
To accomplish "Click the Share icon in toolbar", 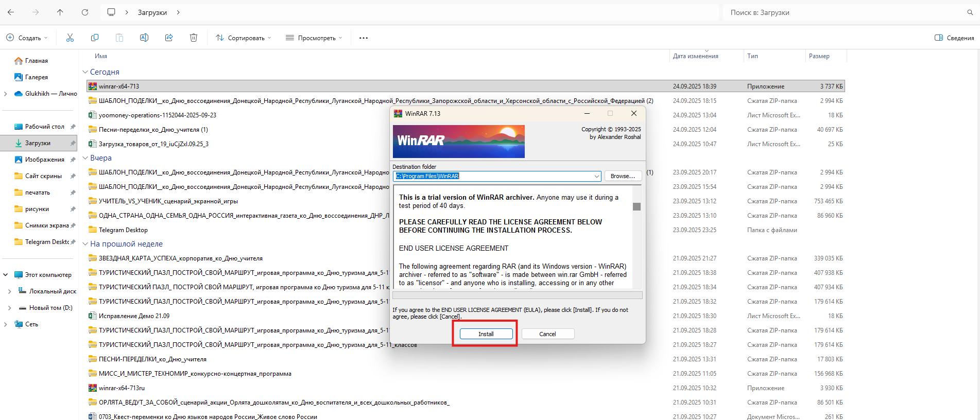I will point(169,38).
